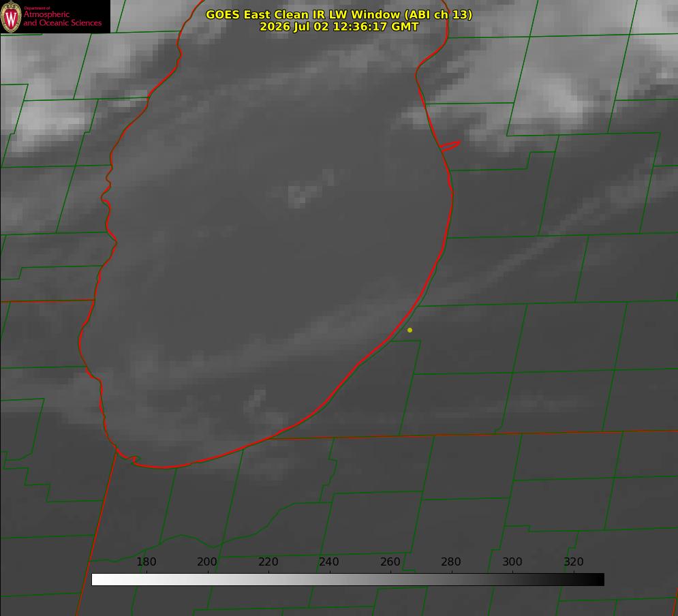The image size is (678, 616).
Task: Click the 200 colorbar label
Action: click(x=207, y=561)
